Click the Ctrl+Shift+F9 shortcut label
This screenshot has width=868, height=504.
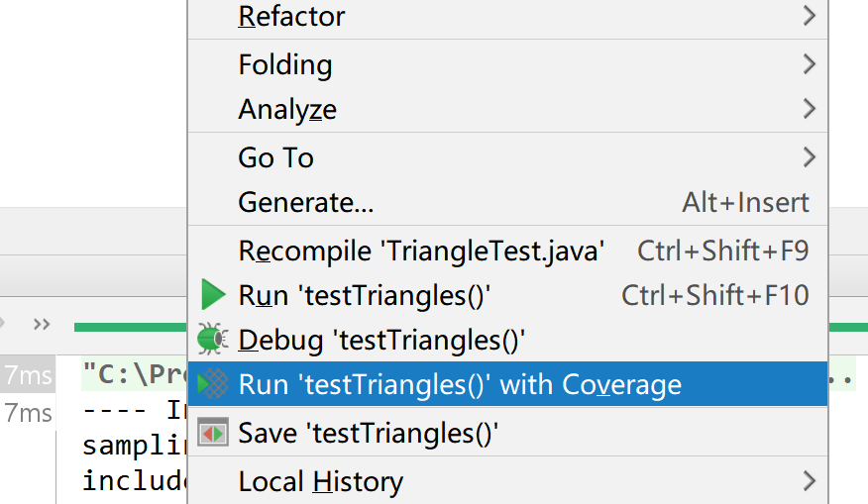click(x=722, y=251)
